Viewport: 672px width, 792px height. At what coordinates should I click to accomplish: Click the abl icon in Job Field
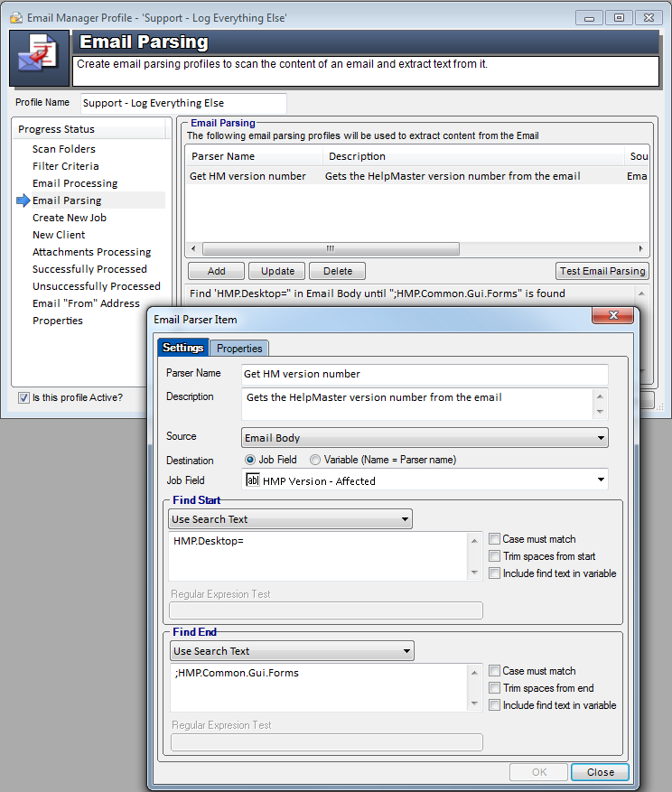click(x=252, y=480)
